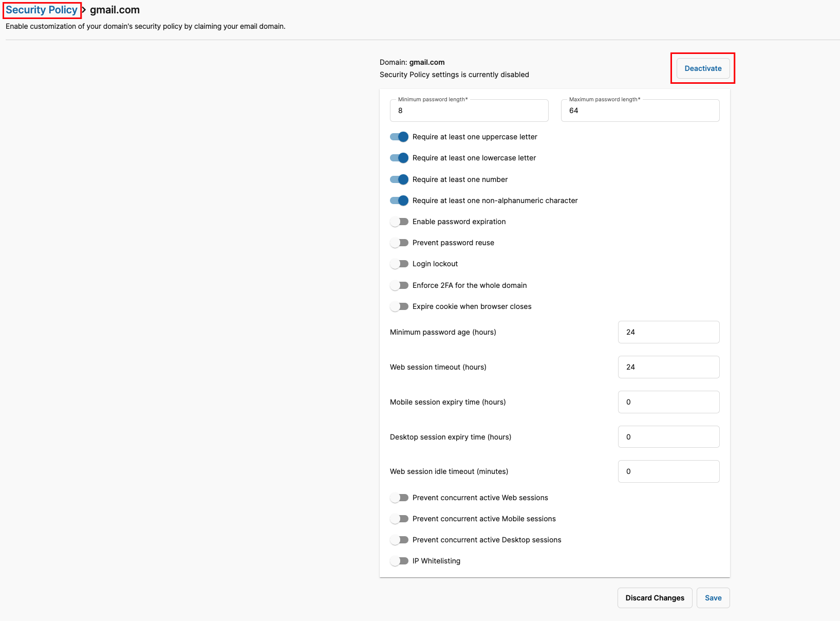Screen dimensions: 840x621
Task: Toggle Prevent concurrent active Desktop sessions
Action: click(399, 540)
